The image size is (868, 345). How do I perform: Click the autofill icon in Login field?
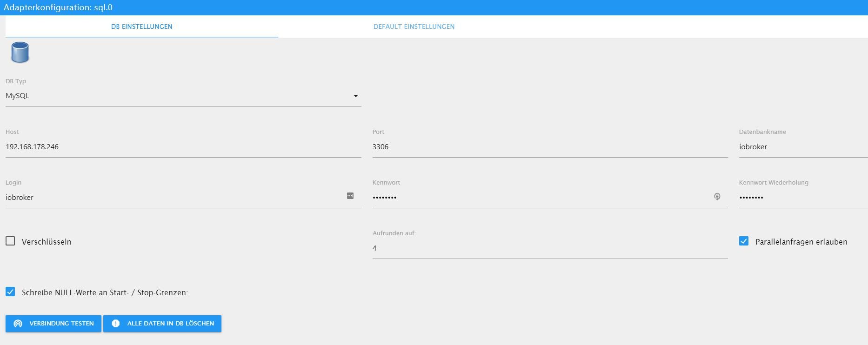point(350,196)
